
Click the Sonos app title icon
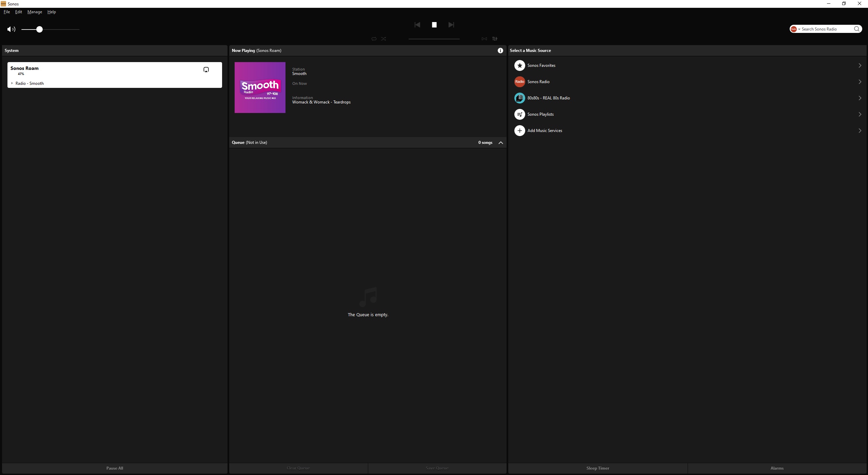(x=3, y=4)
